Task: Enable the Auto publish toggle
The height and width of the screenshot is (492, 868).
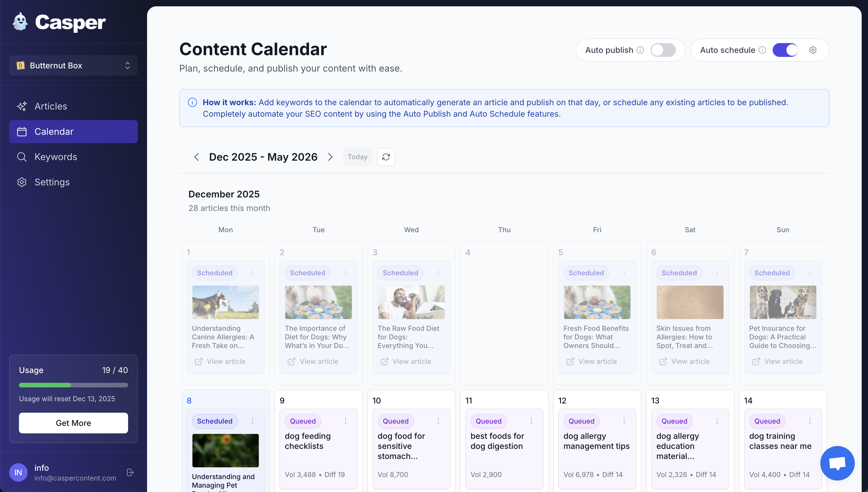Action: pos(663,50)
